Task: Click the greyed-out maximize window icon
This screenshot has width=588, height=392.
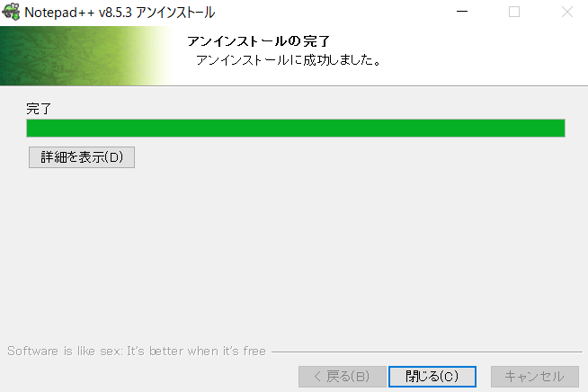Action: [x=514, y=12]
